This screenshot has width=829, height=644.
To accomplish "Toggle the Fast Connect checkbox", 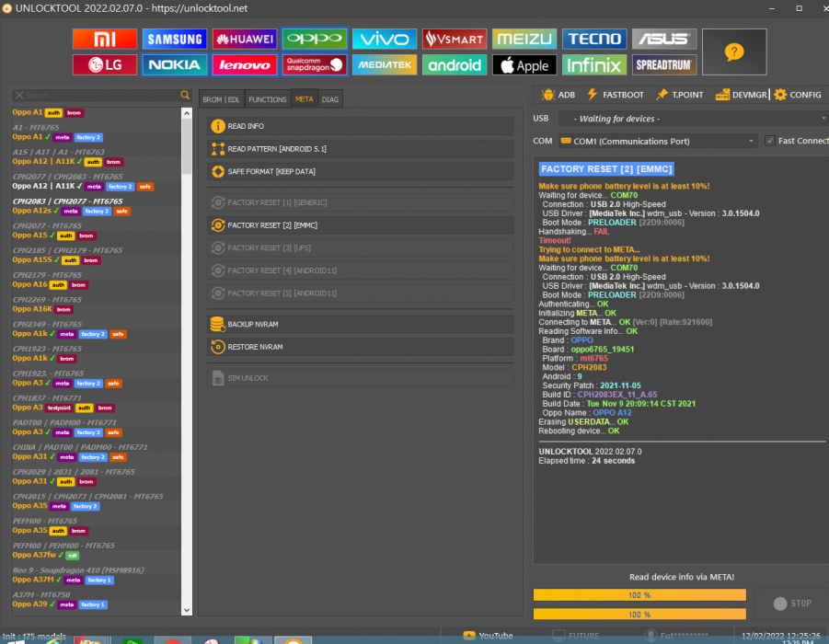I will (770, 141).
